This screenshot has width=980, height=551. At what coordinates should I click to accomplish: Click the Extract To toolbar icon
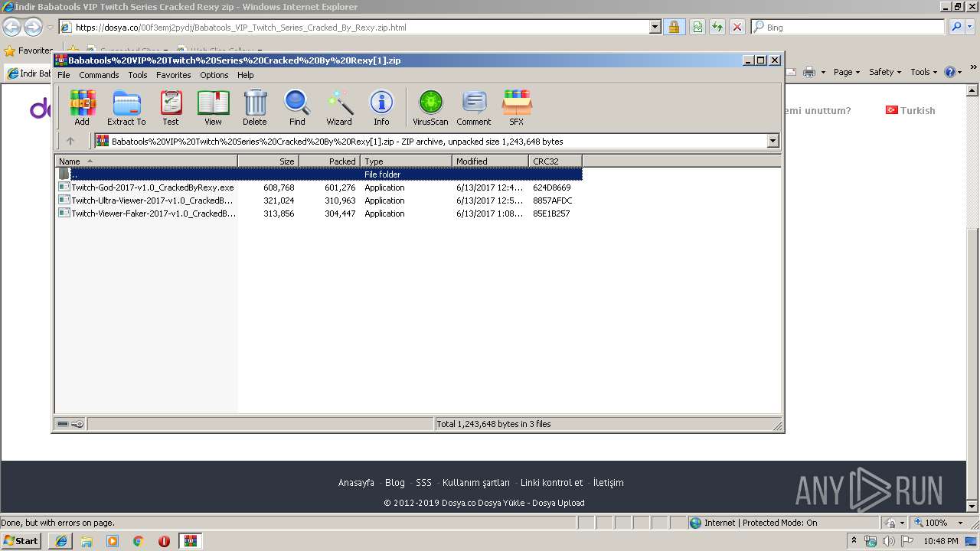tap(126, 108)
